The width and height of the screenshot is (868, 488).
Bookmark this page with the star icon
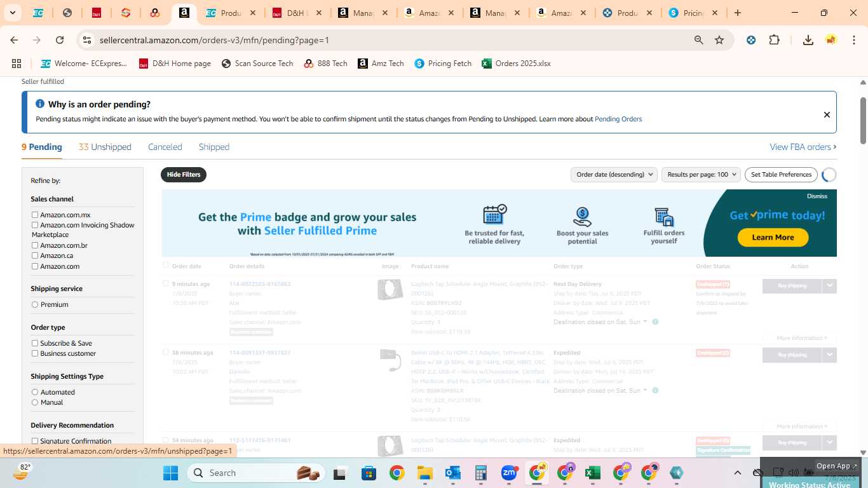[x=719, y=40]
